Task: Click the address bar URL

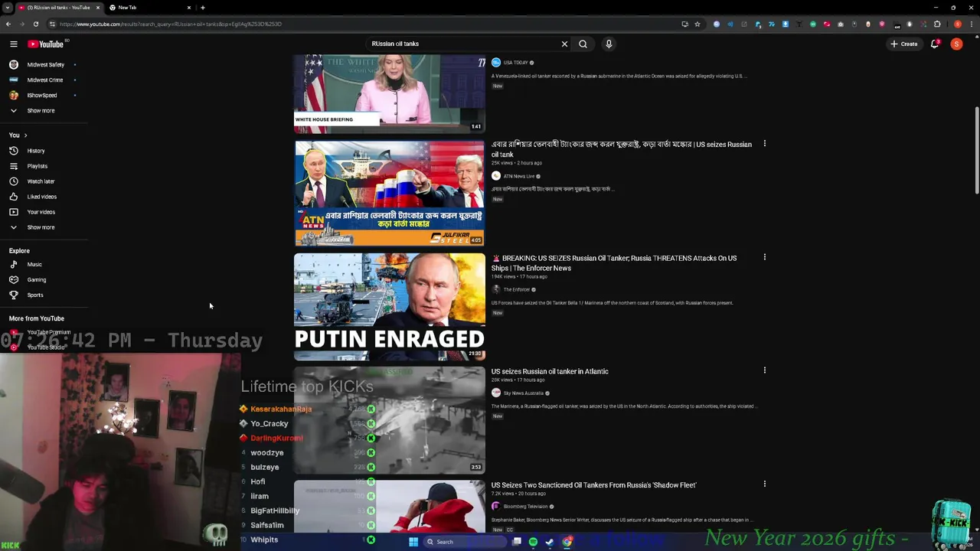Action: click(x=171, y=24)
